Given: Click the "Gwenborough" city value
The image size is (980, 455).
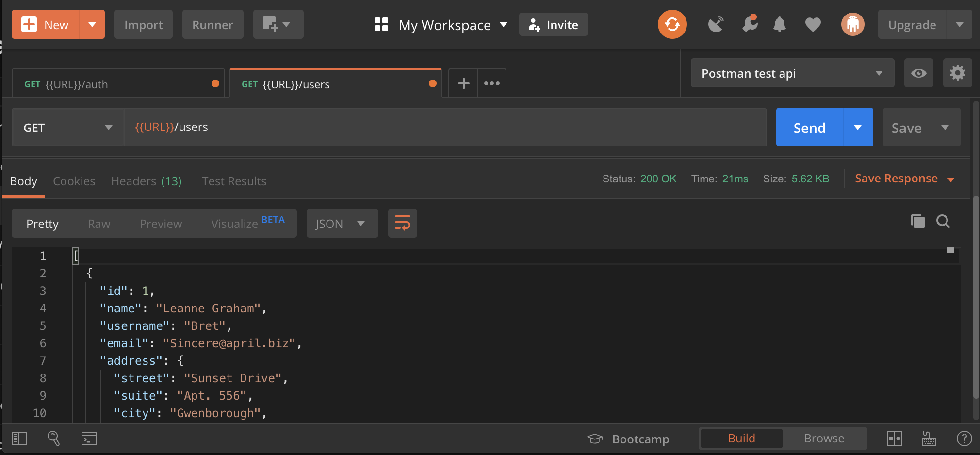Looking at the screenshot, I should click(215, 413).
